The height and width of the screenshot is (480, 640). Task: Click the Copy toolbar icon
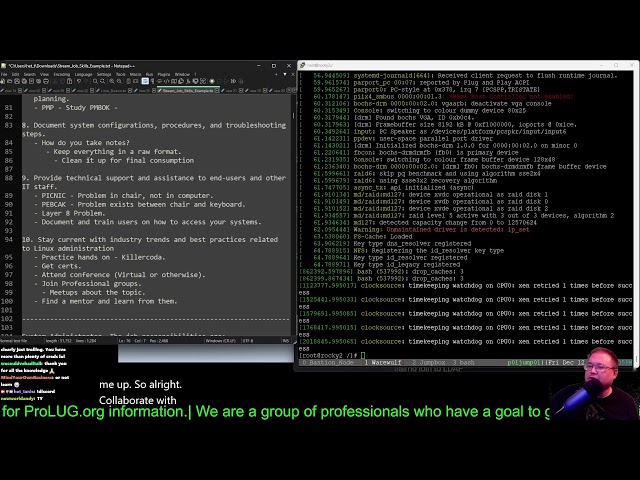tap(62, 81)
